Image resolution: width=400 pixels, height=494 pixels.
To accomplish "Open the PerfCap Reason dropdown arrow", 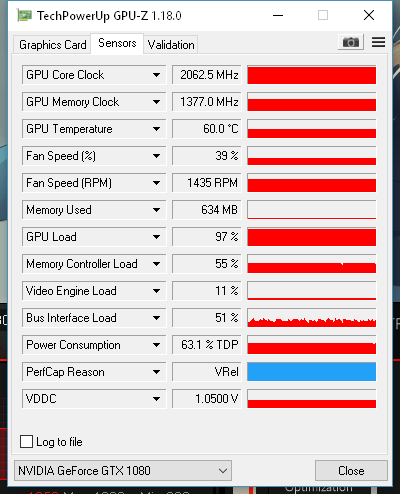I will point(156,372).
